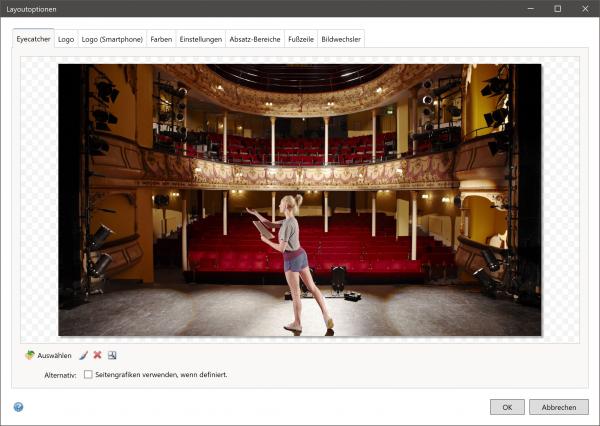Click the image preview icon beside red X

[112, 355]
